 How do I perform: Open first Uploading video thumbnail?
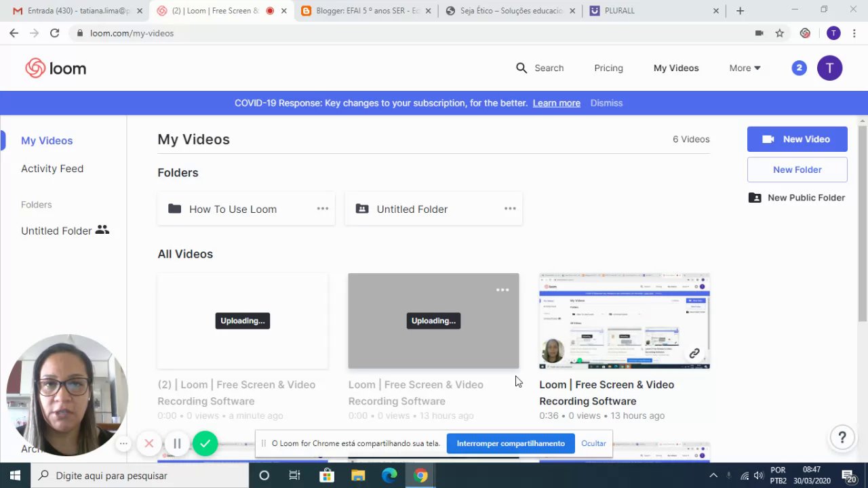[243, 321]
